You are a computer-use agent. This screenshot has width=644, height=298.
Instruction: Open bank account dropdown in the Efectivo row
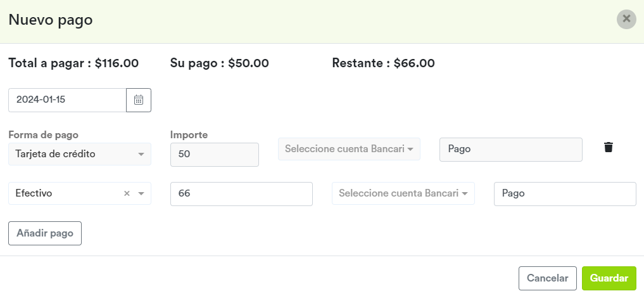pos(403,193)
